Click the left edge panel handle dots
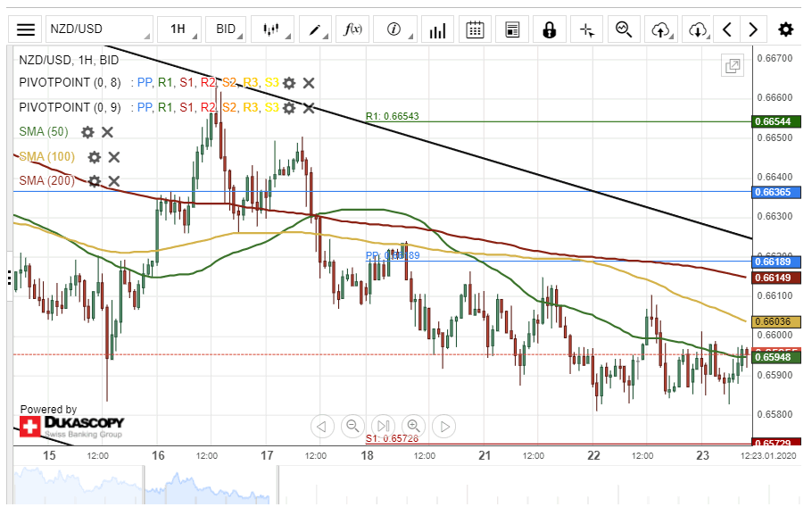Image resolution: width=812 pixels, height=507 pixels. pyautogui.click(x=9, y=278)
